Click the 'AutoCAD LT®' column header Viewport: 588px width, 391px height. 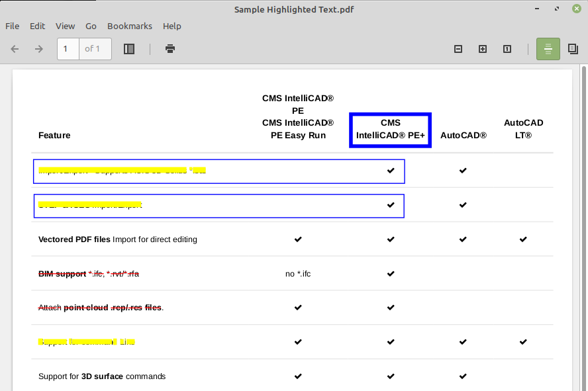click(523, 129)
